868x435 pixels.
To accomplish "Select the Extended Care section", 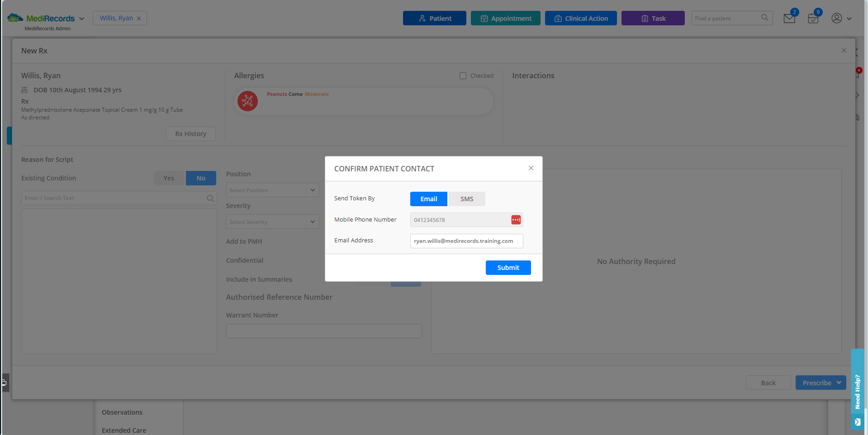I will [123, 430].
